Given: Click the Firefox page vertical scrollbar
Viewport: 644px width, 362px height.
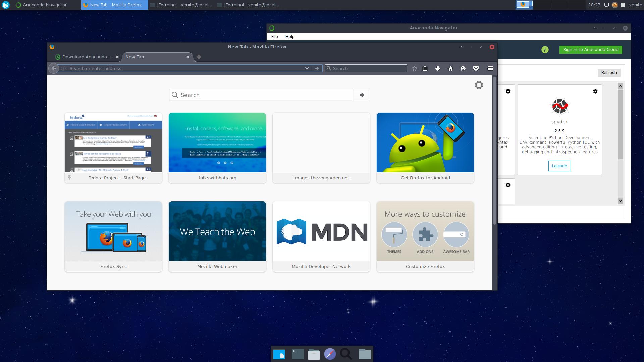Looking at the screenshot, I should 494,151.
